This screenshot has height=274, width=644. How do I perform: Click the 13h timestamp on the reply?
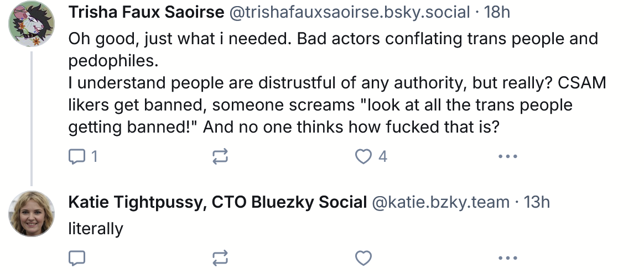tap(537, 202)
